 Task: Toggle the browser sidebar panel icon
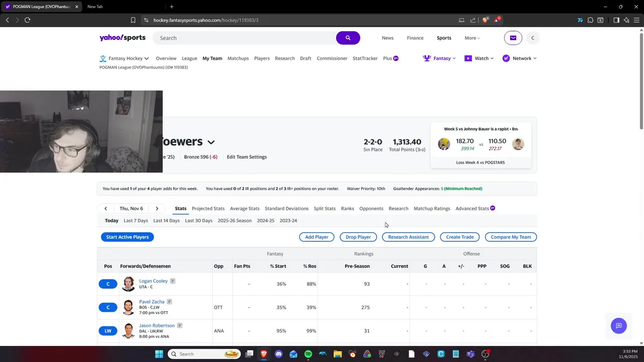point(616,20)
